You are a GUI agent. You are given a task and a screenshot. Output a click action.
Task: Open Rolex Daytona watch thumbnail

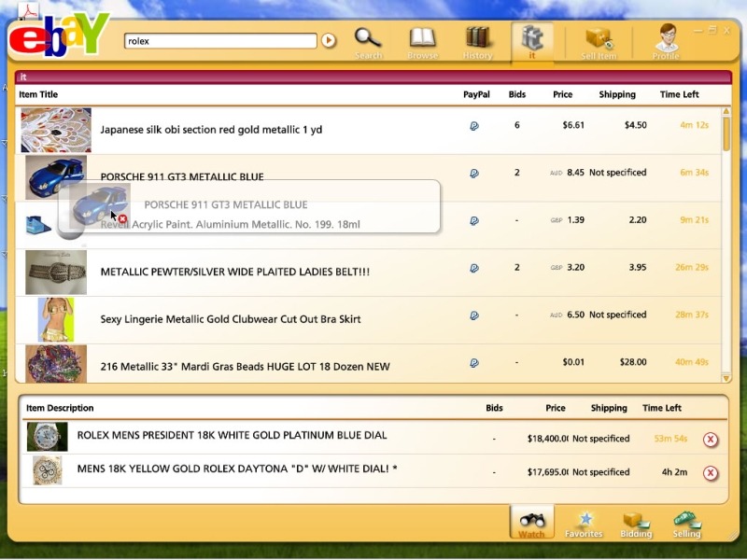click(48, 470)
